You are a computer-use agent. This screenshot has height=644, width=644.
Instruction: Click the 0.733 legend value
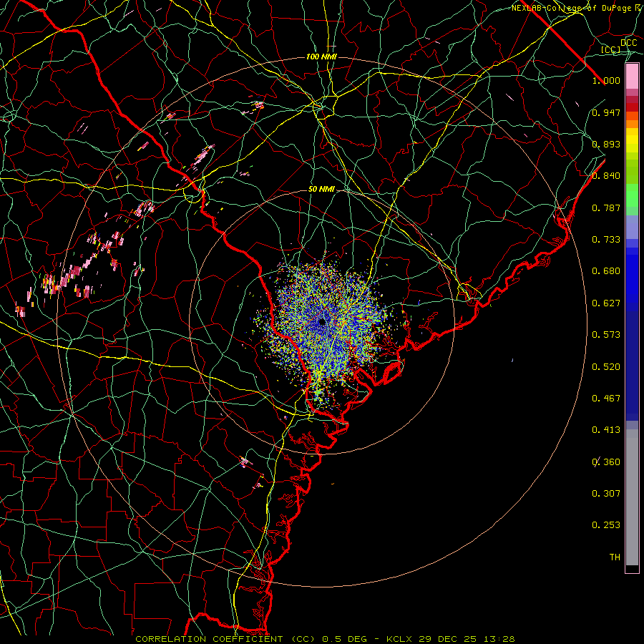pyautogui.click(x=606, y=240)
